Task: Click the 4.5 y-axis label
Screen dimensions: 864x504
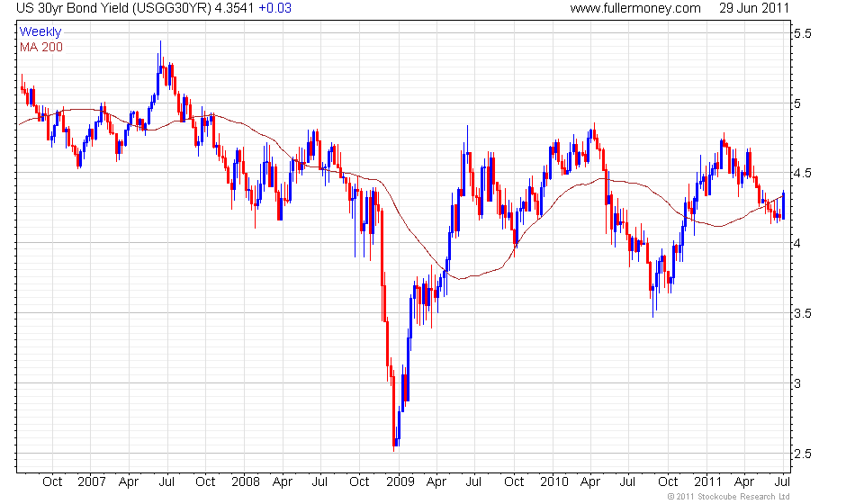Action: (802, 174)
